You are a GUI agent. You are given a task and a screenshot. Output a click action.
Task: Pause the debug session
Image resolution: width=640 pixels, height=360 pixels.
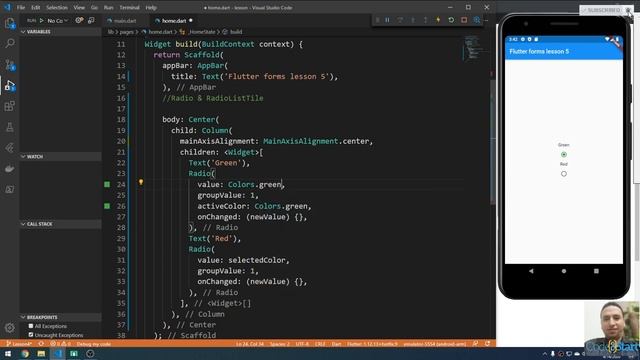[x=387, y=20]
